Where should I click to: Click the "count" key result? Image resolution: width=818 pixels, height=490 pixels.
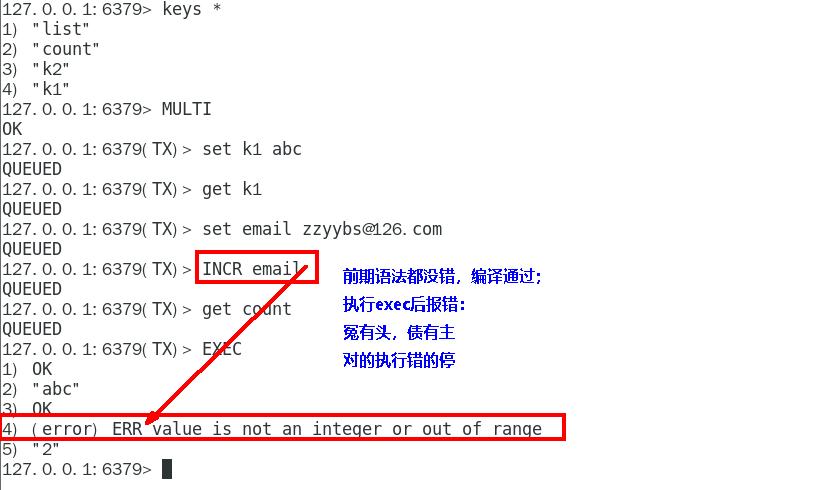[66, 49]
